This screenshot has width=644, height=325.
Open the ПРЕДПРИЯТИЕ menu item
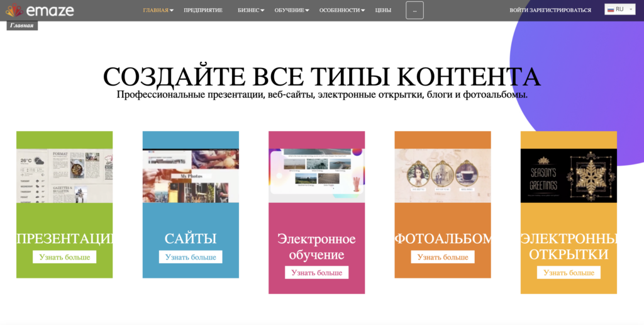[x=203, y=10]
